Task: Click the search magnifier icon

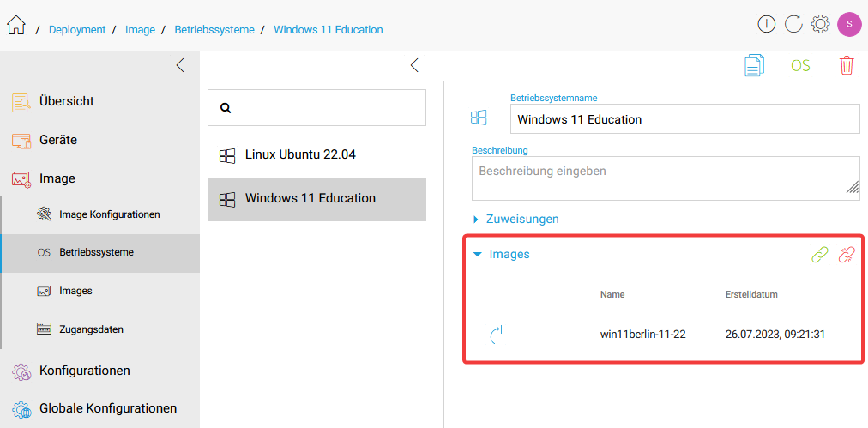Action: 226,108
